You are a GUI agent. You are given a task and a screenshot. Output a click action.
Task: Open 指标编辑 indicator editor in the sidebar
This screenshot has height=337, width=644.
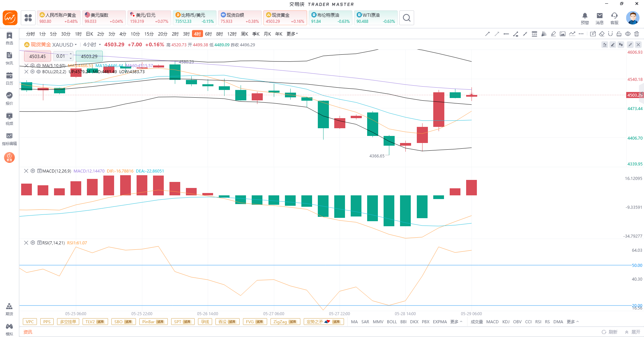(x=9, y=139)
